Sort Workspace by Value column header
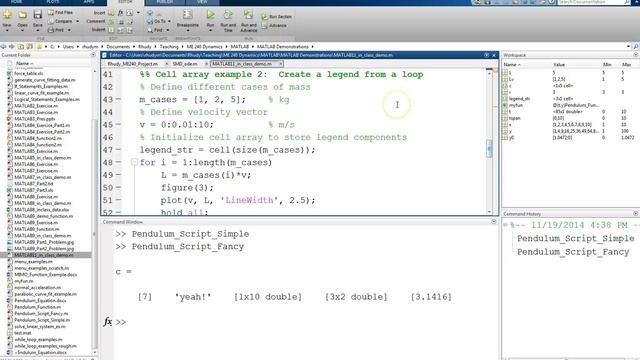This screenshot has height=360, width=640. tap(559, 65)
